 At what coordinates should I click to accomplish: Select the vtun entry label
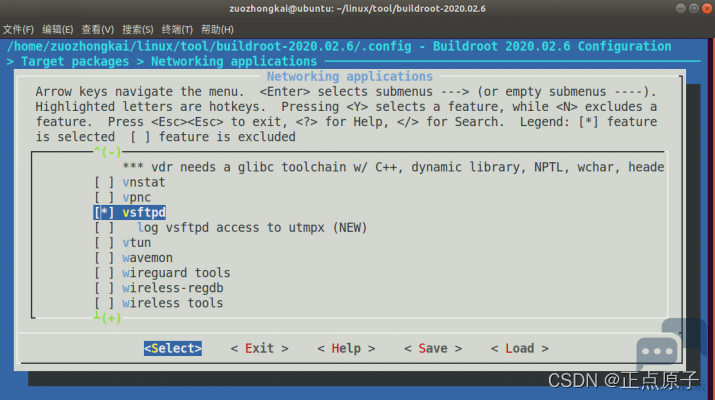(136, 243)
